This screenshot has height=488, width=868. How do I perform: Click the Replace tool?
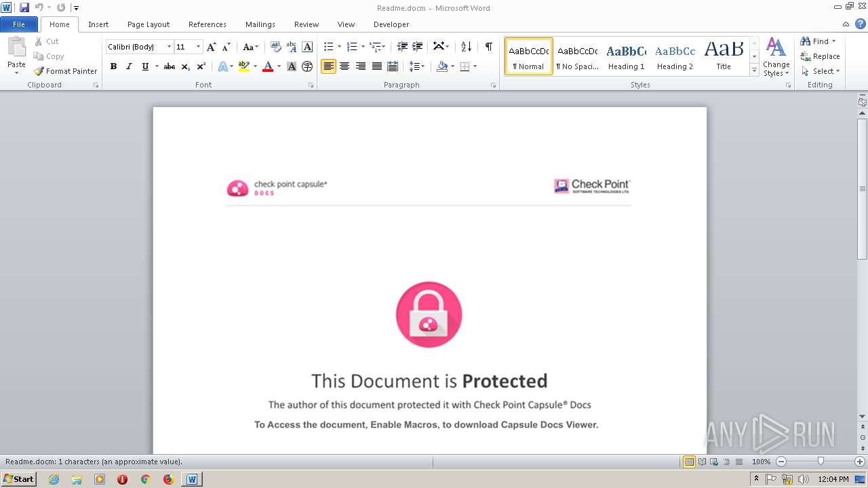pyautogui.click(x=820, y=56)
